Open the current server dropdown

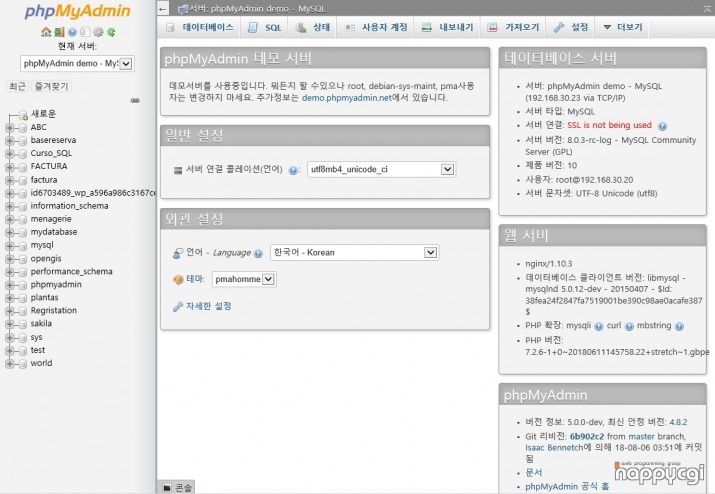pyautogui.click(x=77, y=63)
